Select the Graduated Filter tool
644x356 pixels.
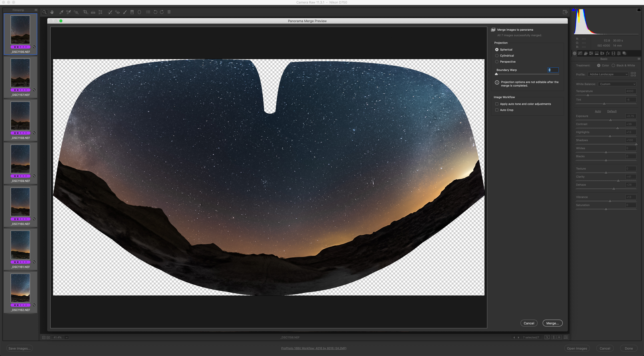point(132,12)
